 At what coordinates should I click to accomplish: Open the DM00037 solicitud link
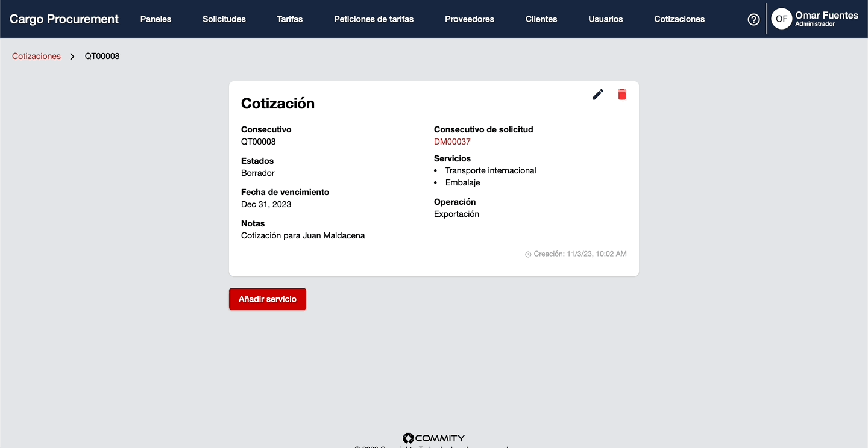click(x=452, y=142)
